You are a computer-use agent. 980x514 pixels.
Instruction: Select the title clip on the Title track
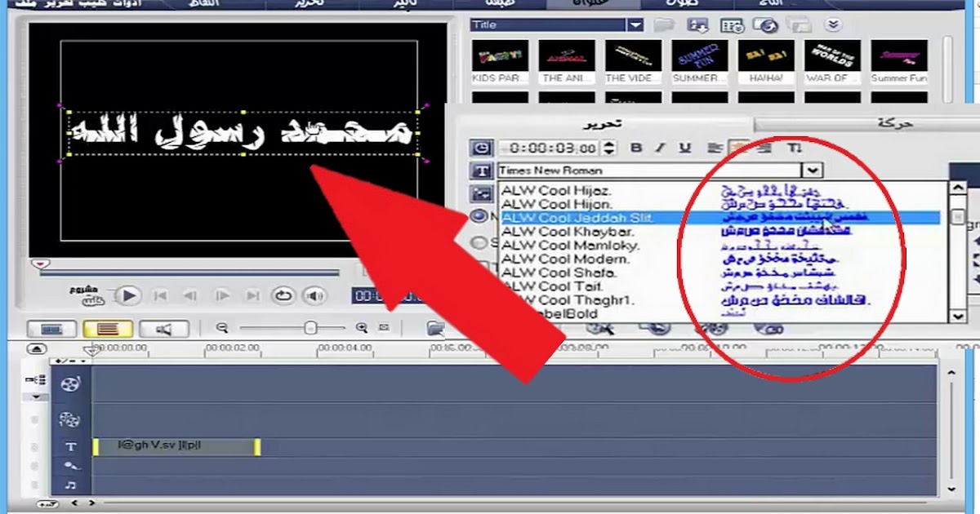176,447
